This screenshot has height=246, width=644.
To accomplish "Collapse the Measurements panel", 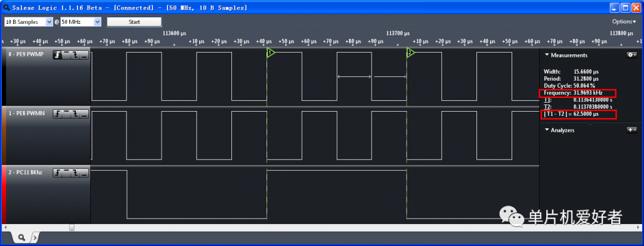I will pos(547,55).
